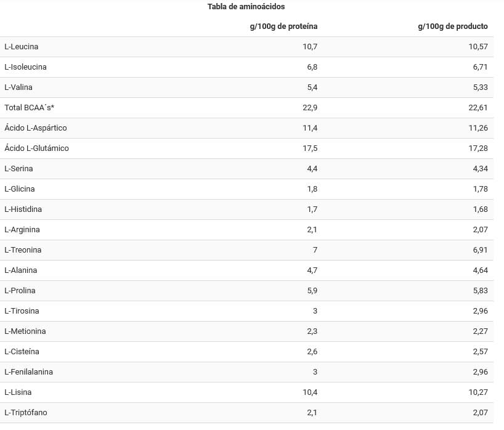
Task: Click the L-Metionina row label
Action: click(x=25, y=331)
